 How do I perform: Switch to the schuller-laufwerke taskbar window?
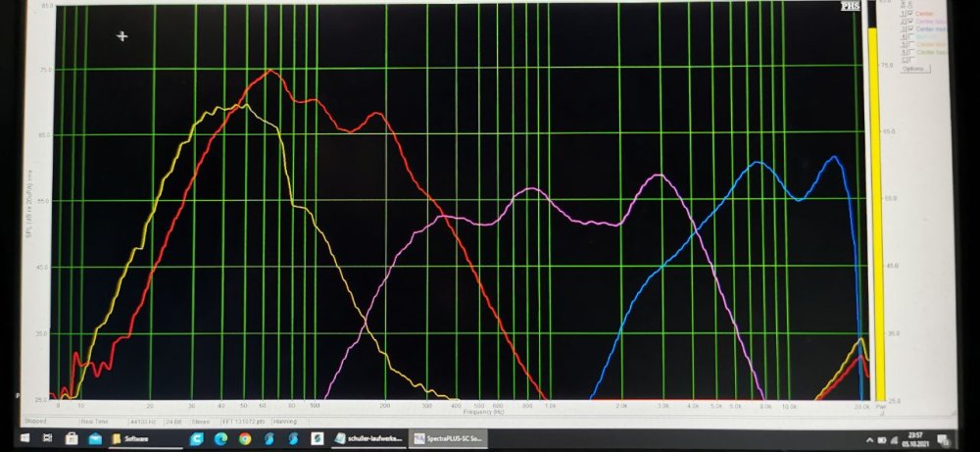368,439
